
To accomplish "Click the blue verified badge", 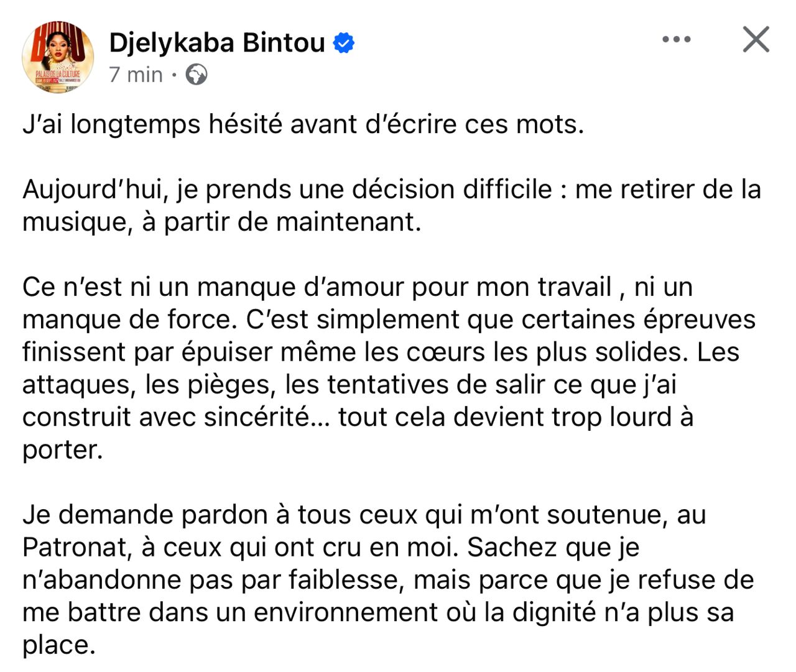I will tap(344, 43).
